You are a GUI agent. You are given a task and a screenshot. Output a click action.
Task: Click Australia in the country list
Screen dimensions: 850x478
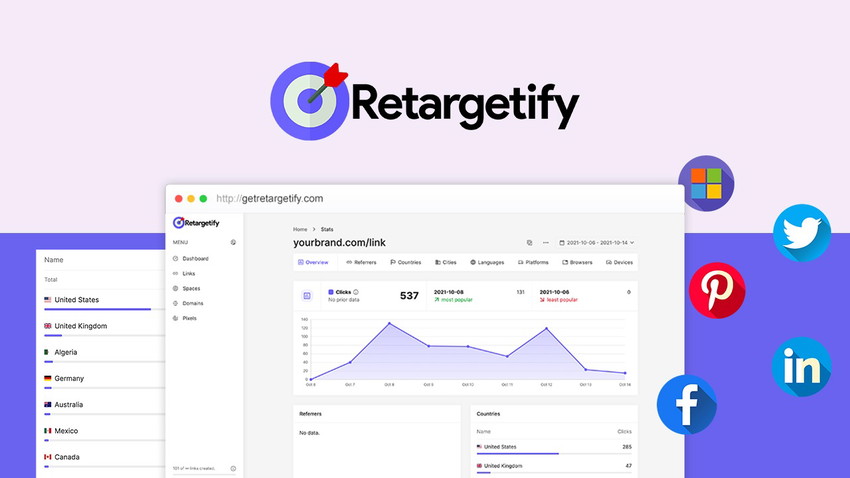pyautogui.click(x=68, y=405)
